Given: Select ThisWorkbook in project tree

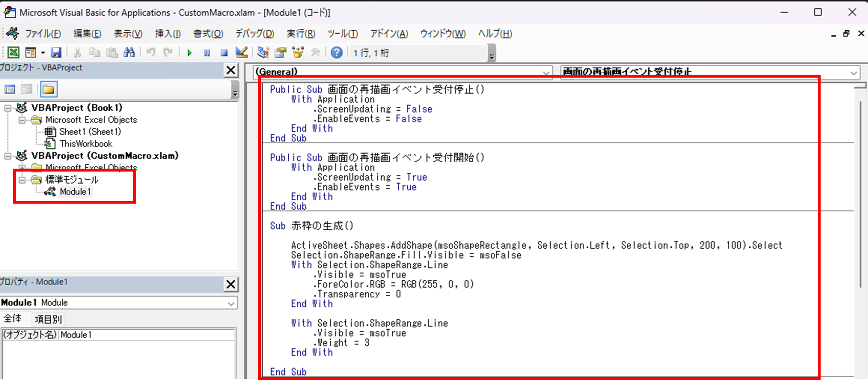Looking at the screenshot, I should pos(86,144).
